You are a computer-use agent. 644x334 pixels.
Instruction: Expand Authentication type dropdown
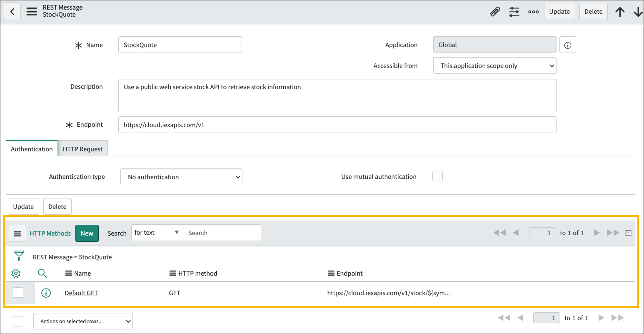tap(181, 177)
